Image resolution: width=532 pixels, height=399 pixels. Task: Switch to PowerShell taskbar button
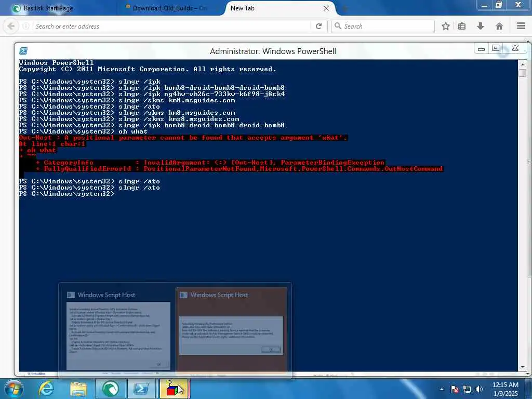142,389
